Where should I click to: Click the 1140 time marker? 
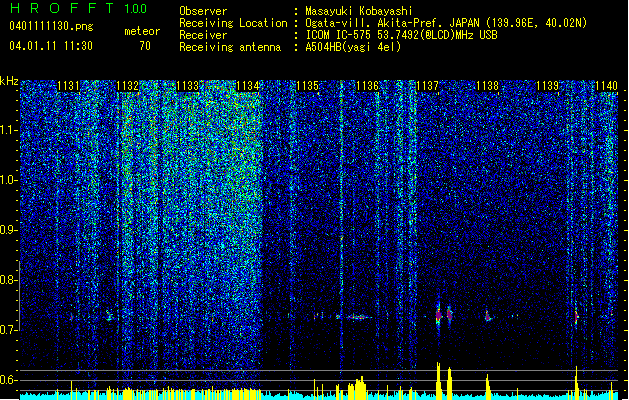click(607, 86)
